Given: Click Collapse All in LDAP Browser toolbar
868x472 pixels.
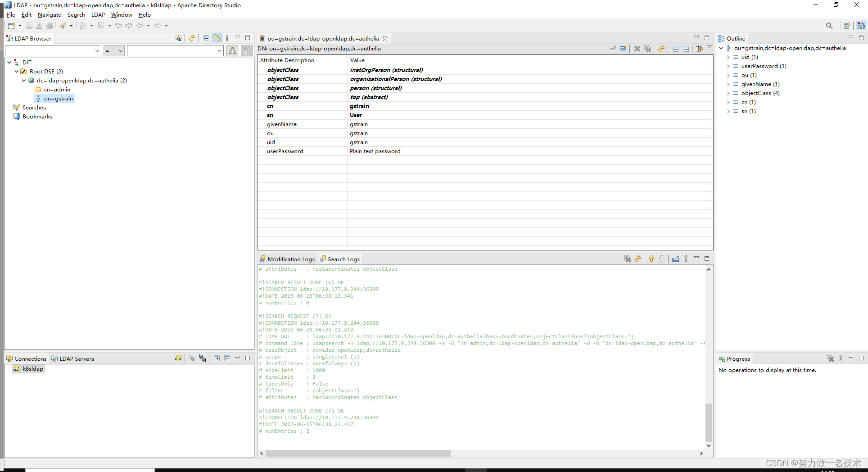Looking at the screenshot, I should (x=206, y=38).
